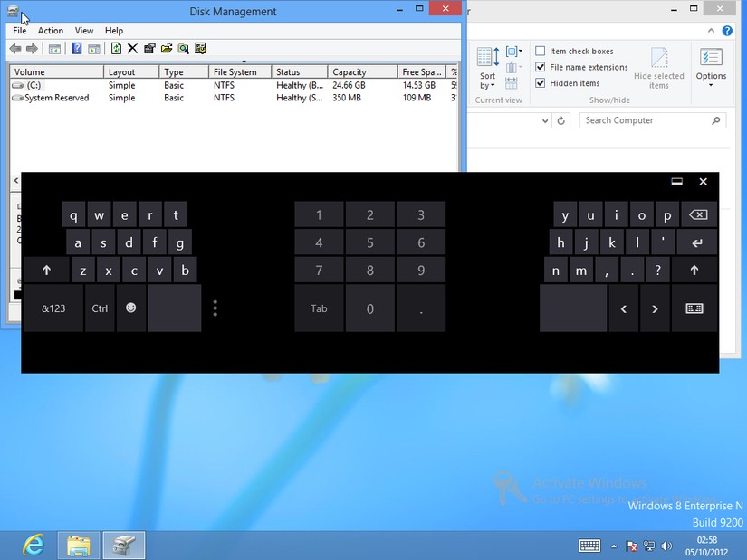Open the Action menu
This screenshot has height=560, width=747.
(x=51, y=31)
